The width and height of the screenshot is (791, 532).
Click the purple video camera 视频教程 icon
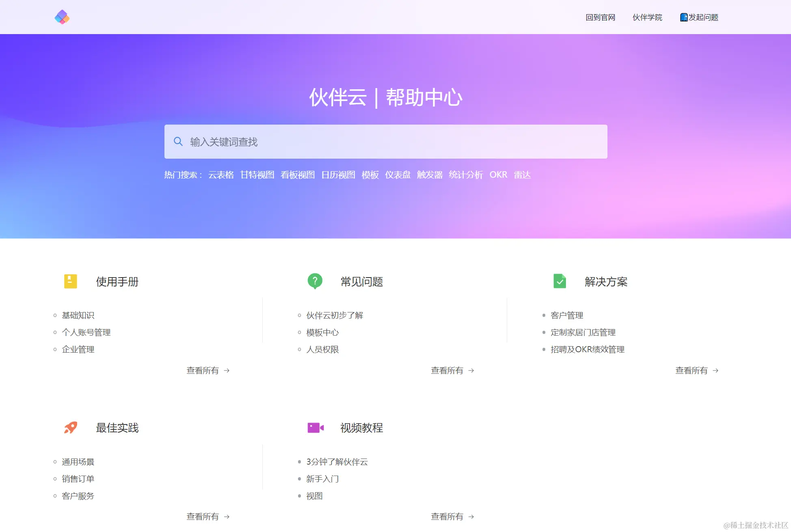(x=315, y=428)
